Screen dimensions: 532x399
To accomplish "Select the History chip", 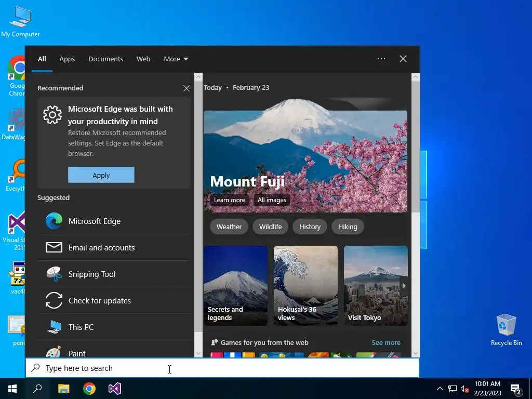I will (310, 227).
